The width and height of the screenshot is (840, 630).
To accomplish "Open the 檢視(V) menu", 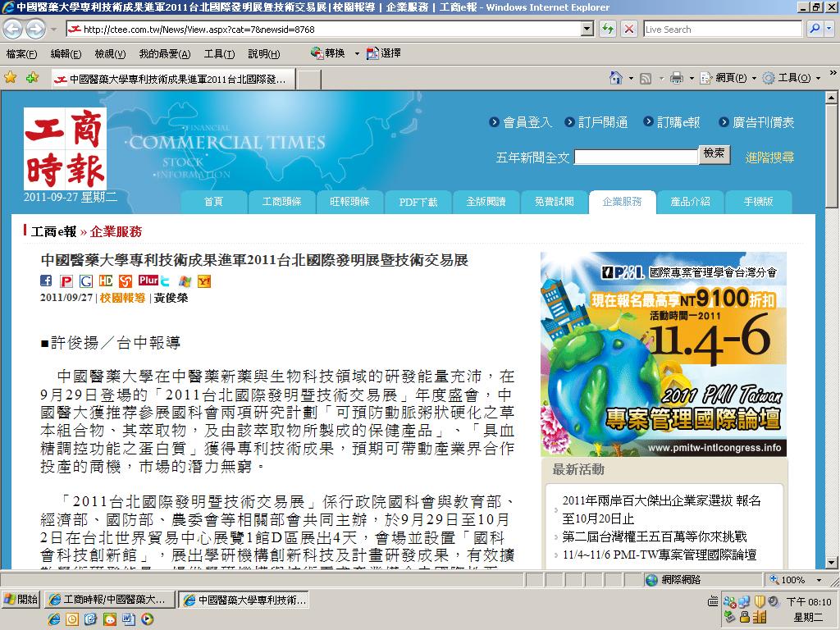I will (110, 53).
